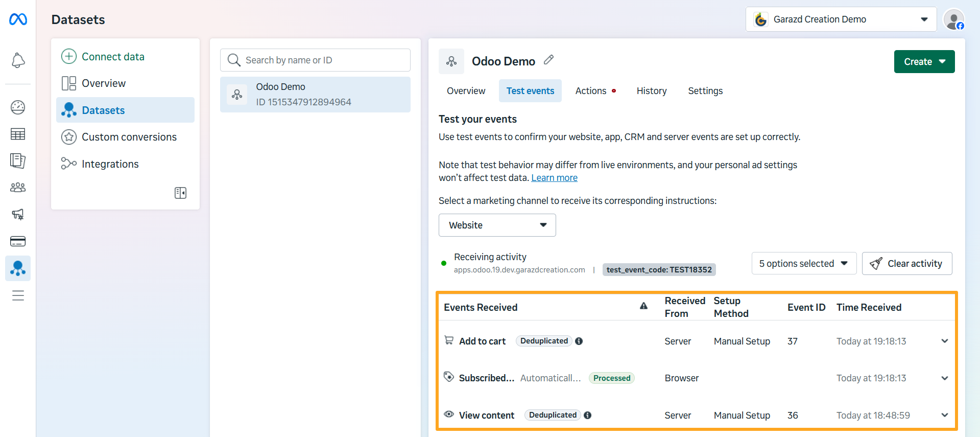Expand the Add to cart event row
The height and width of the screenshot is (437, 980).
pyautogui.click(x=945, y=341)
